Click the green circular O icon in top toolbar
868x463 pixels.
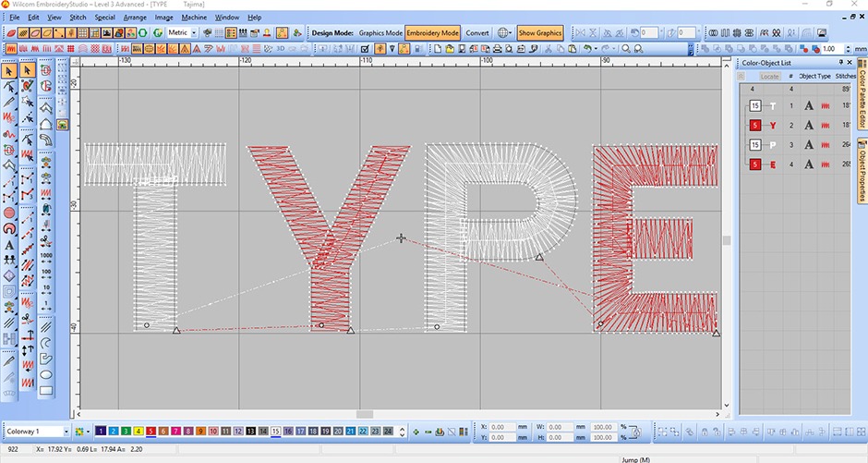click(143, 32)
